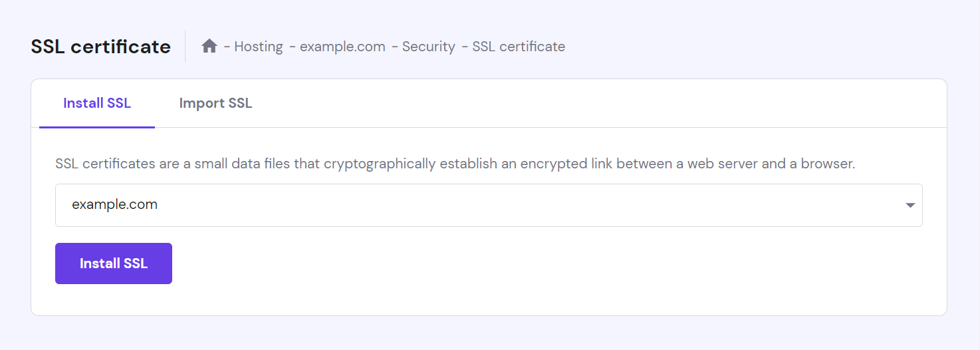Click the vertical divider beside the page title

point(185,47)
